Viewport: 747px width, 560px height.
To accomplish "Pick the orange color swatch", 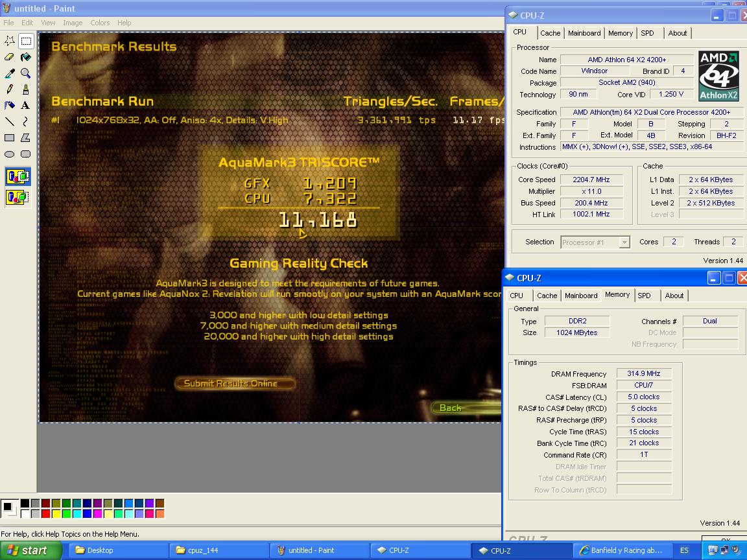I will (160, 514).
